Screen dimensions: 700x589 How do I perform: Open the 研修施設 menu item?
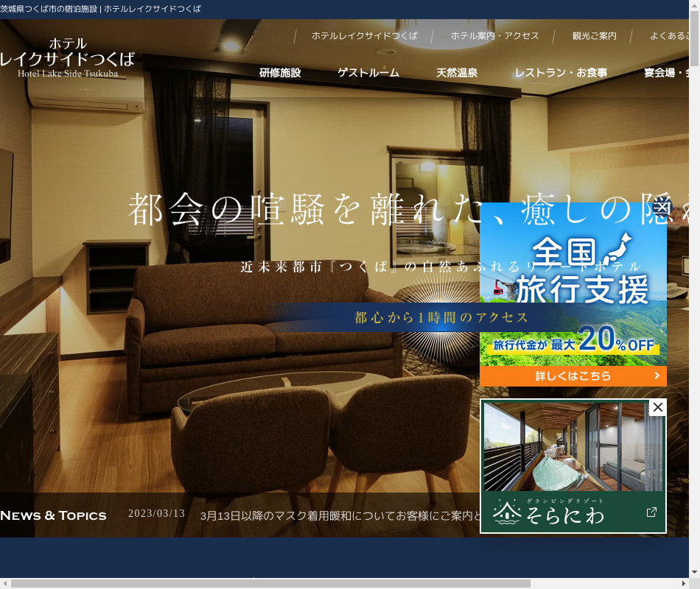click(280, 73)
